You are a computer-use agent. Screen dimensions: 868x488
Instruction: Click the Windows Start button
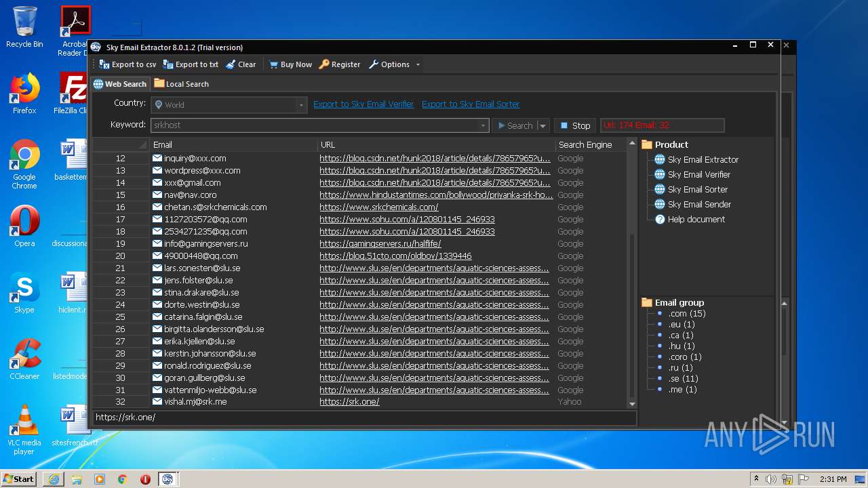[x=18, y=479]
